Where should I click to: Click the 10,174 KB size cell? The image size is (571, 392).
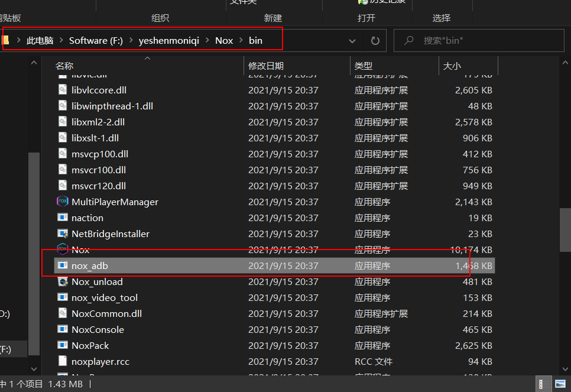471,250
